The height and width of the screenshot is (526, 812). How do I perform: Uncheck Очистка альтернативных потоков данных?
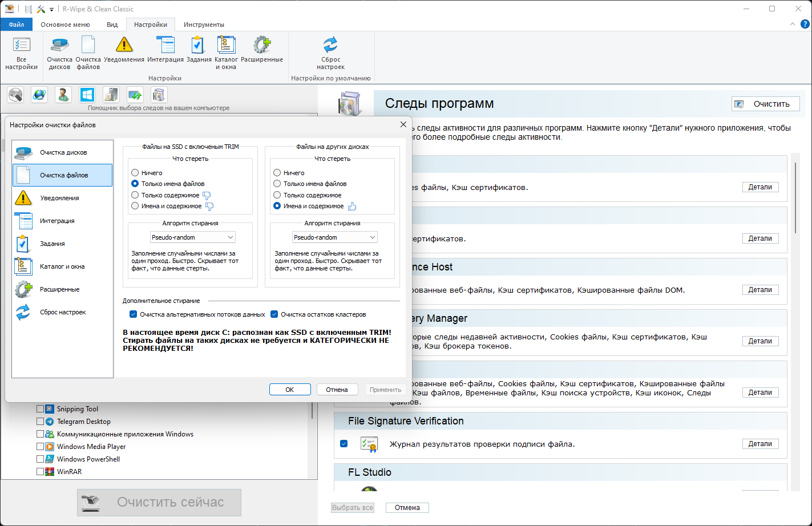134,314
